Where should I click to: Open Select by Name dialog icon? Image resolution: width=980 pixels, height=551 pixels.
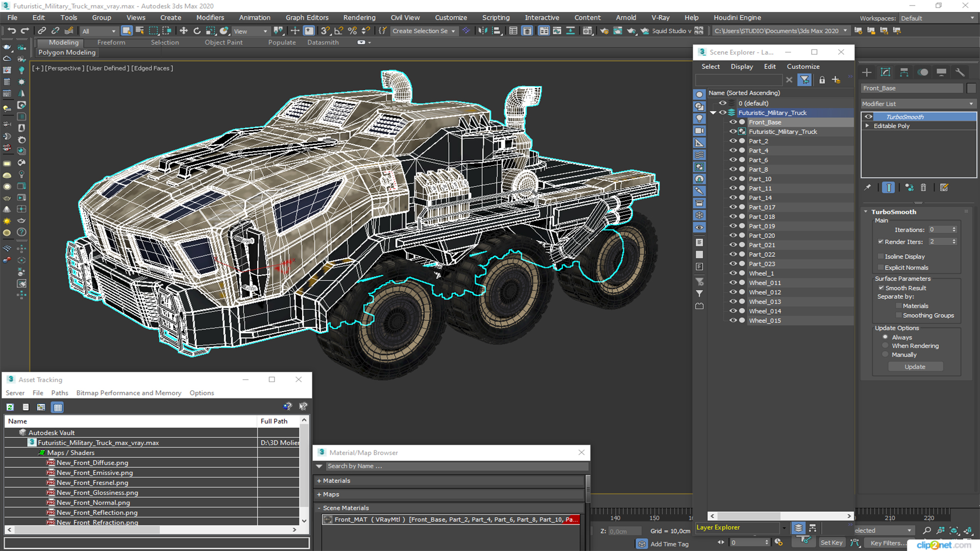pyautogui.click(x=140, y=31)
